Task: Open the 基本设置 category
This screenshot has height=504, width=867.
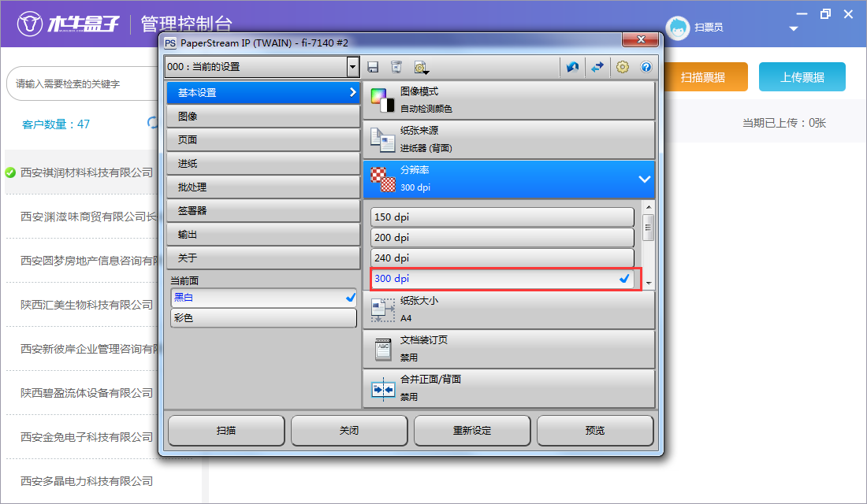Action: 263,93
